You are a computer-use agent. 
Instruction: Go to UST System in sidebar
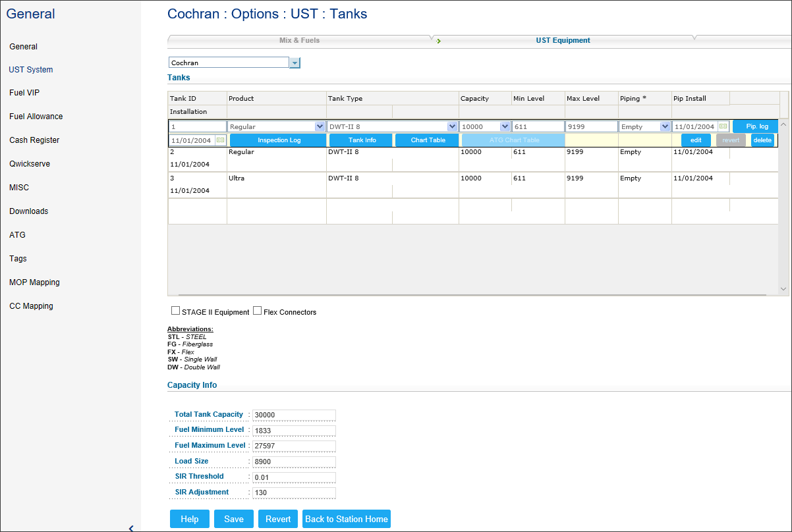pyautogui.click(x=31, y=70)
